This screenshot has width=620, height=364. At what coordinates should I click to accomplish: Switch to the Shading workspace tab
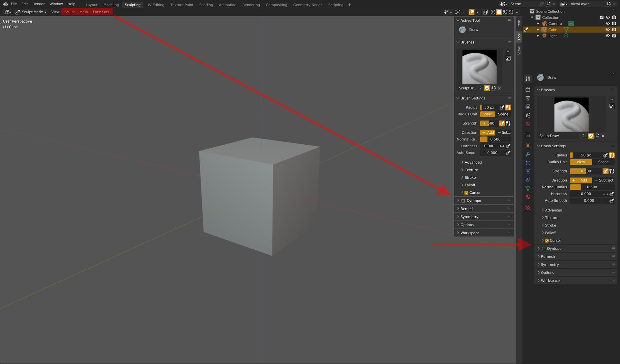tap(206, 5)
